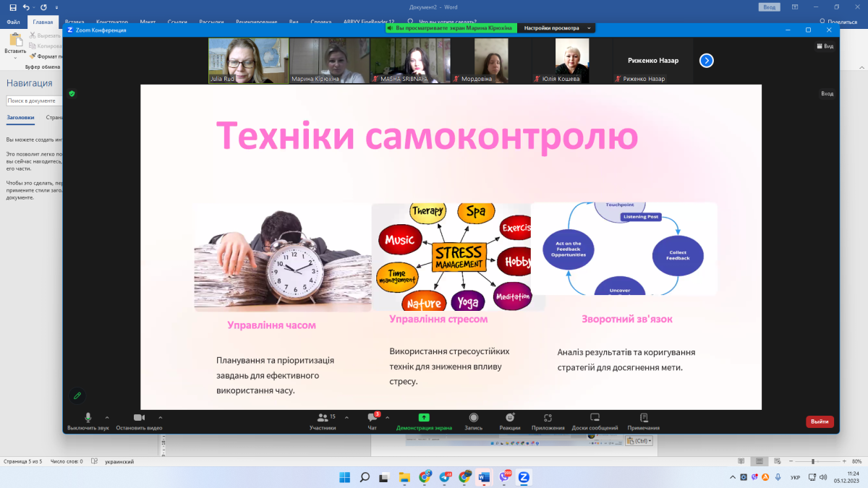Open the Файл menu in Word
Image resolution: width=868 pixels, height=488 pixels.
13,22
